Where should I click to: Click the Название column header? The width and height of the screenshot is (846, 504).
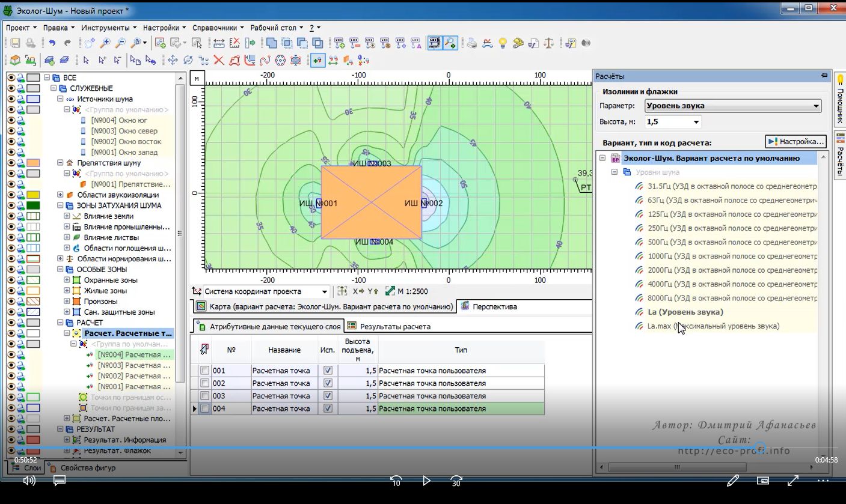tap(284, 350)
